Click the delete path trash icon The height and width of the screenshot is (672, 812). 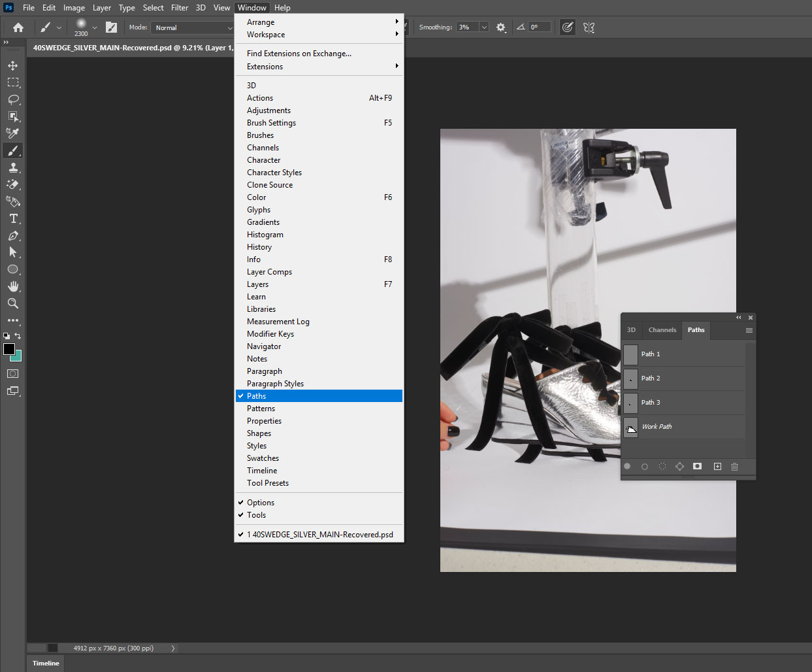[x=734, y=466]
